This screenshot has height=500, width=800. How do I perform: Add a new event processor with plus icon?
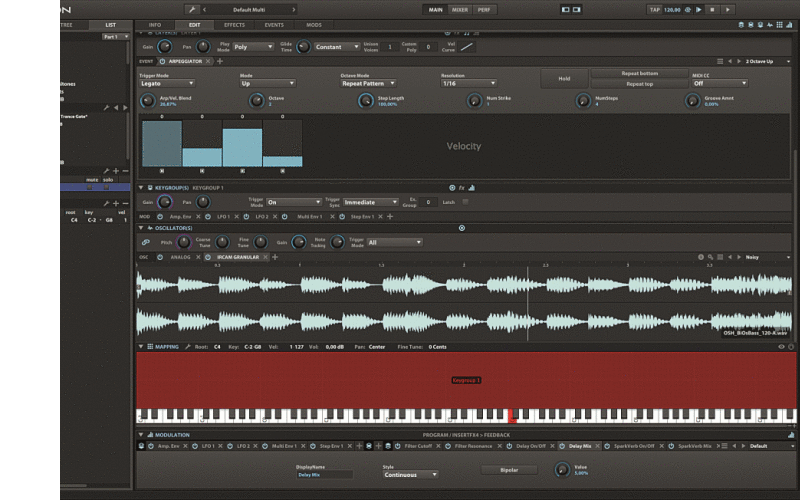[x=220, y=61]
